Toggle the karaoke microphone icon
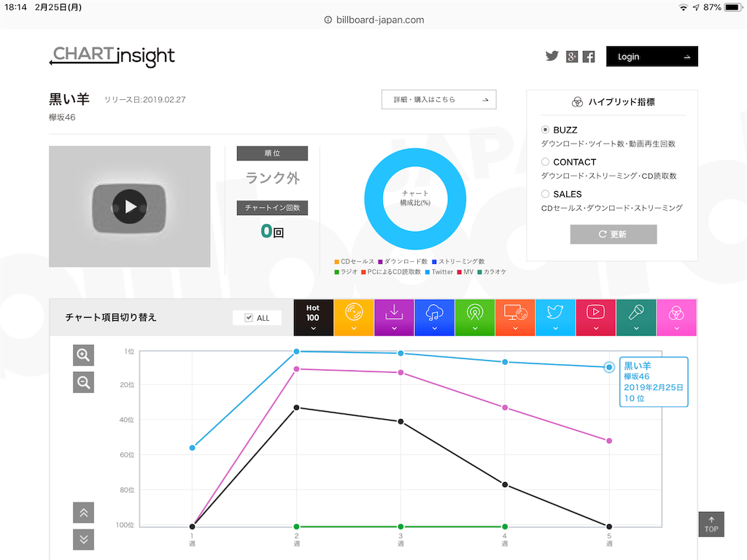 636,318
